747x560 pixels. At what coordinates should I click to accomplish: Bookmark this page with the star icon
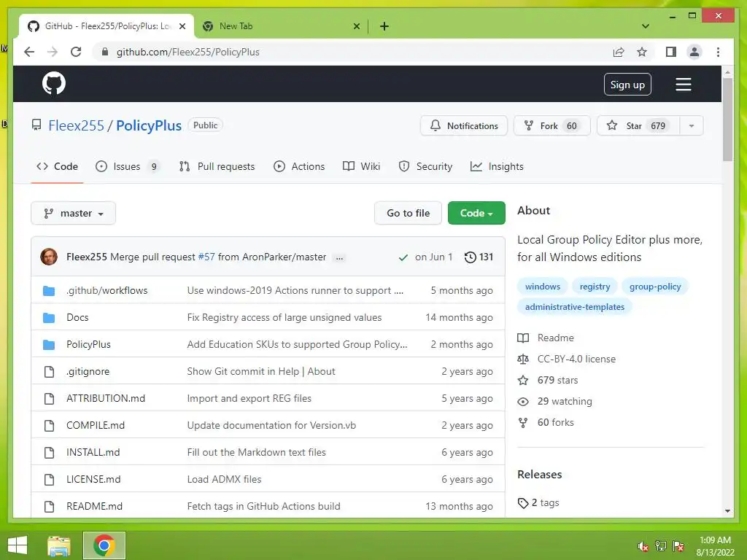(x=642, y=52)
